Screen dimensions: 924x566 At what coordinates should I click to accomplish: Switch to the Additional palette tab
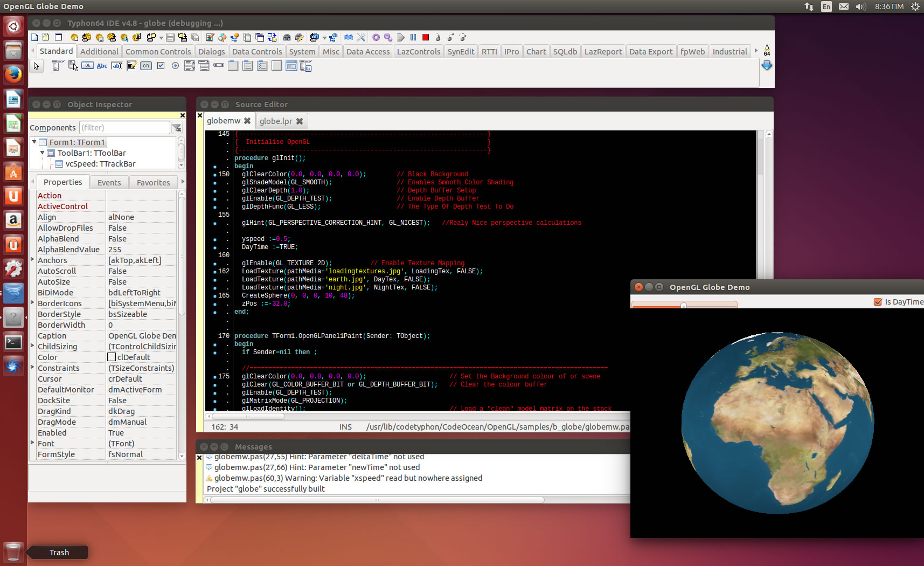coord(99,51)
